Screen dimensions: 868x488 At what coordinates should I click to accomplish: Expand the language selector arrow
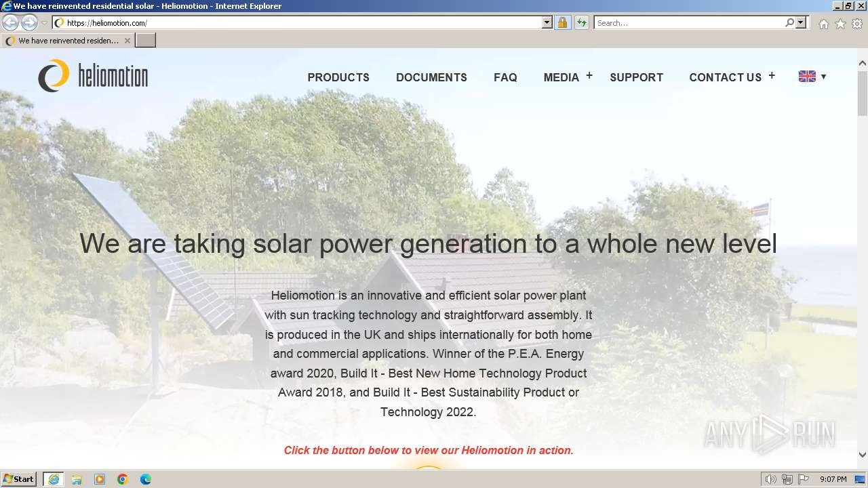[x=823, y=77]
